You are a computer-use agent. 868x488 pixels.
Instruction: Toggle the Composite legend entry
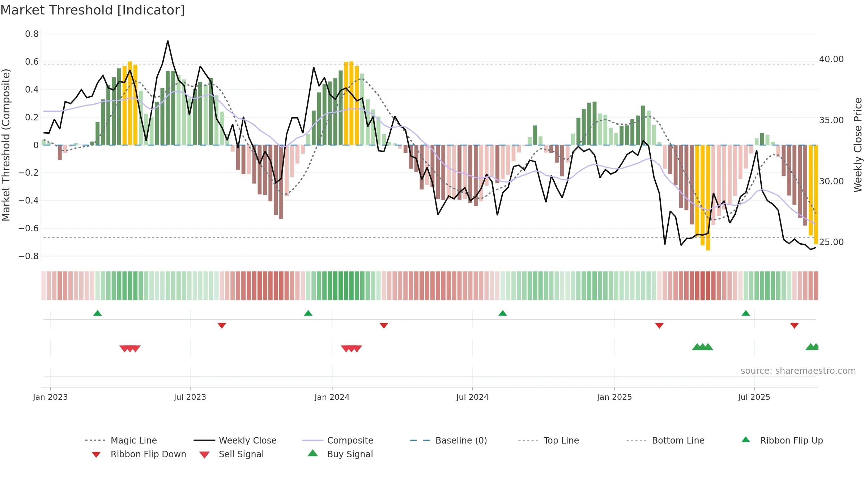click(337, 440)
